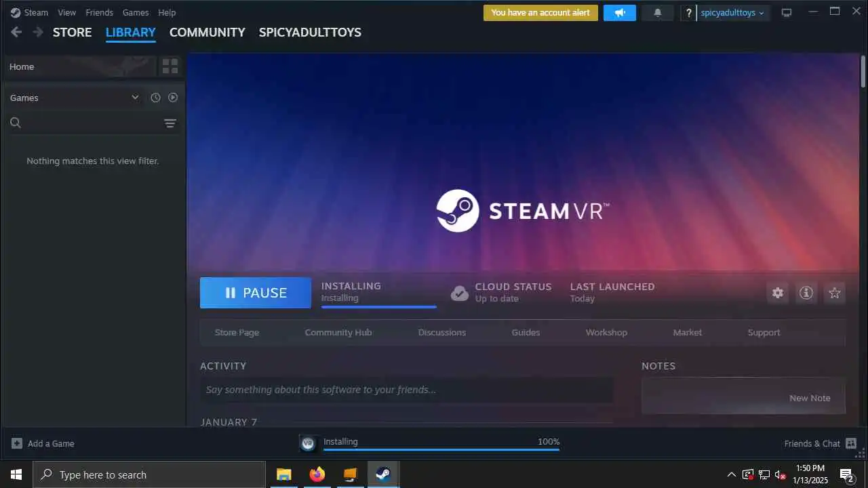Viewport: 868px width, 488px height.
Task: Open the Support link
Action: tap(764, 332)
